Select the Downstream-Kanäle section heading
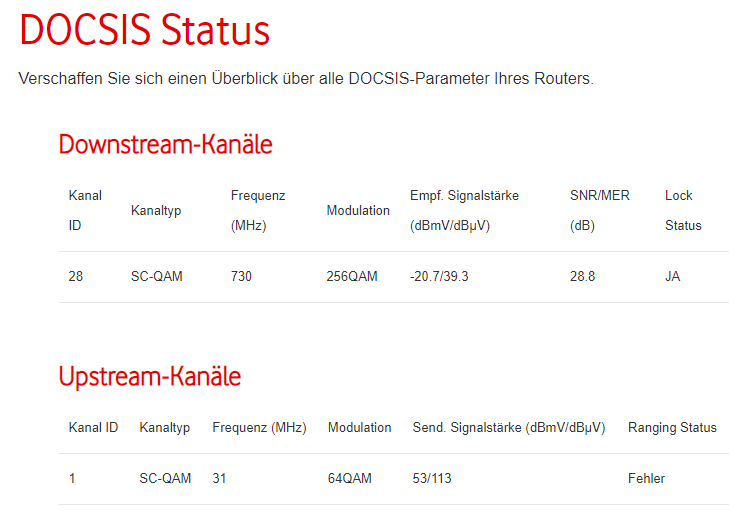 click(165, 144)
